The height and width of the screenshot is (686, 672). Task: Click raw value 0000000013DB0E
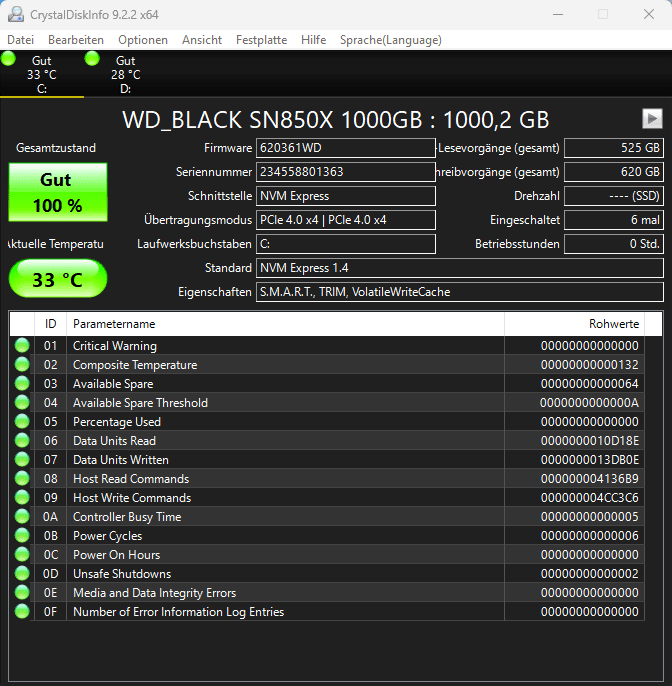point(589,460)
